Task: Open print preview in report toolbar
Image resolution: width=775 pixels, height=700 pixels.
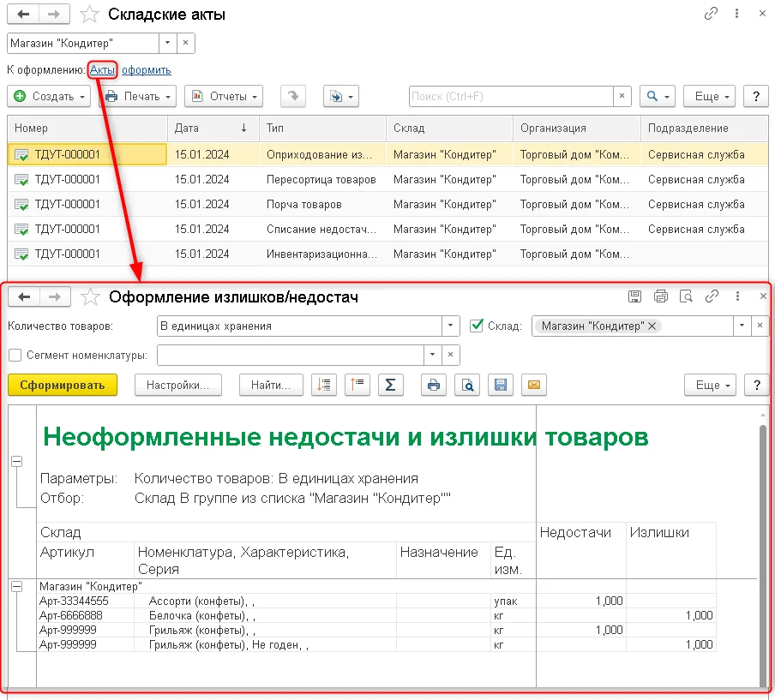Action: pos(467,385)
